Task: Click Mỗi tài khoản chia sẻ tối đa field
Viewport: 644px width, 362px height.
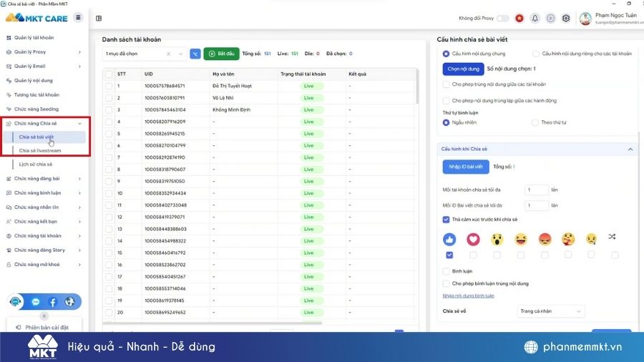Action: coord(537,190)
